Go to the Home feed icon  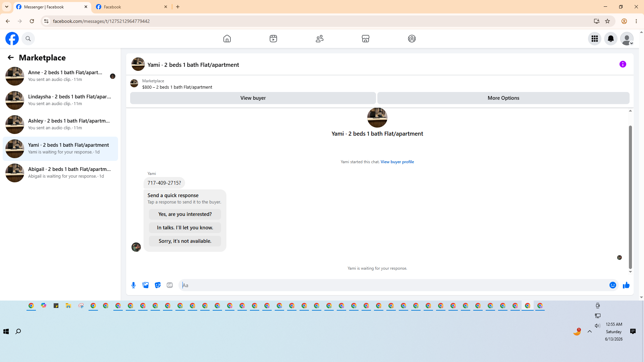[x=227, y=39]
